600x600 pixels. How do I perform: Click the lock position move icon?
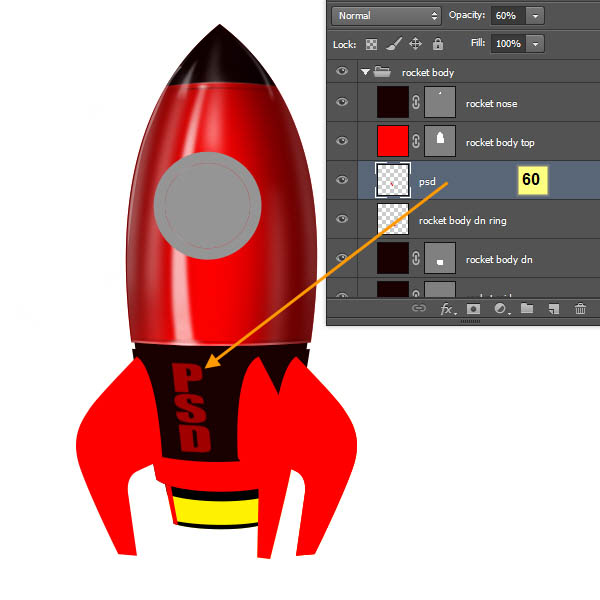tap(416, 44)
